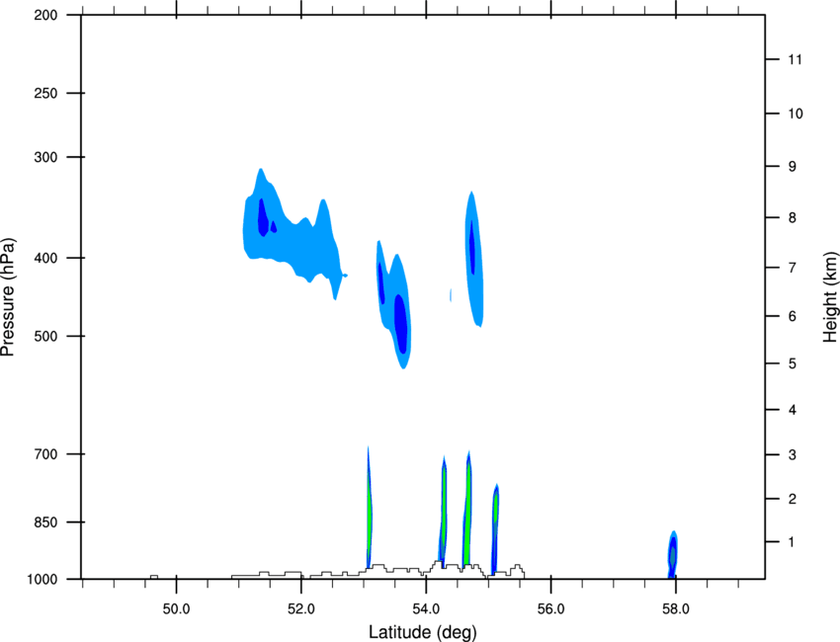The image size is (840, 642).
Task: Click the Height (km) axis title
Action: (830, 296)
